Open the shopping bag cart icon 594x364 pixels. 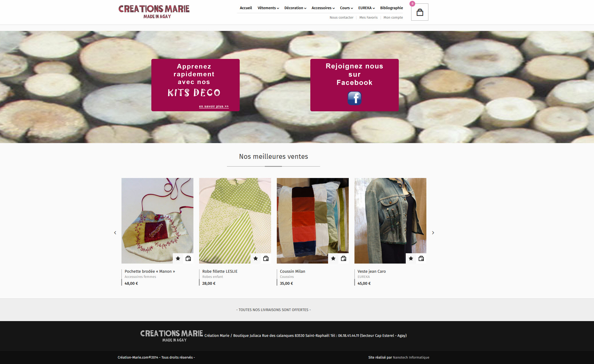(x=419, y=12)
